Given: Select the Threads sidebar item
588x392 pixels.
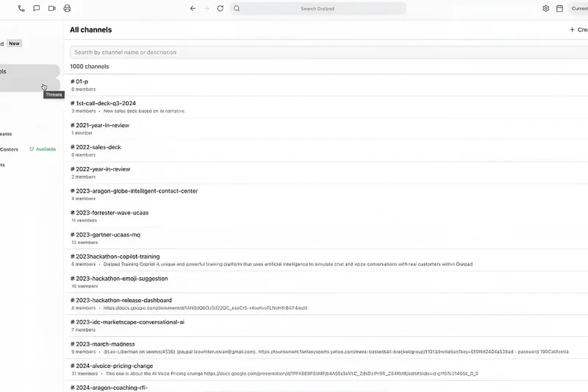Looking at the screenshot, I should 29,86.
